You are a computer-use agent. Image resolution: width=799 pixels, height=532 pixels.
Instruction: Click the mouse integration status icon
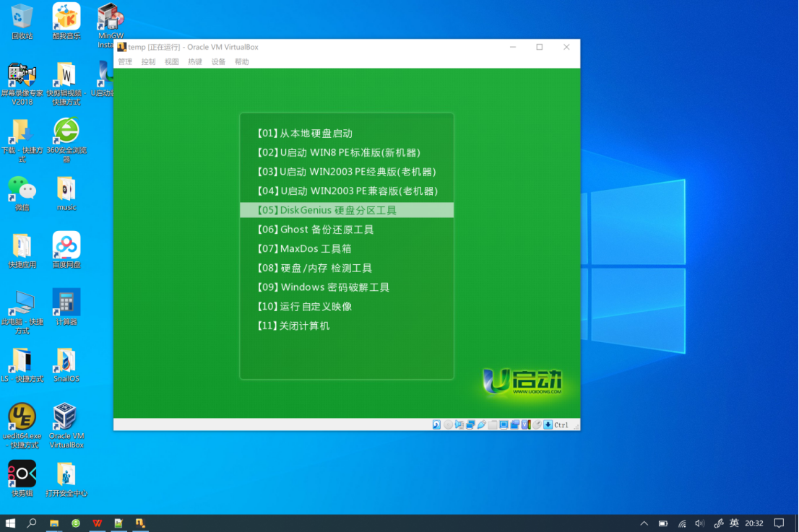[x=537, y=424]
